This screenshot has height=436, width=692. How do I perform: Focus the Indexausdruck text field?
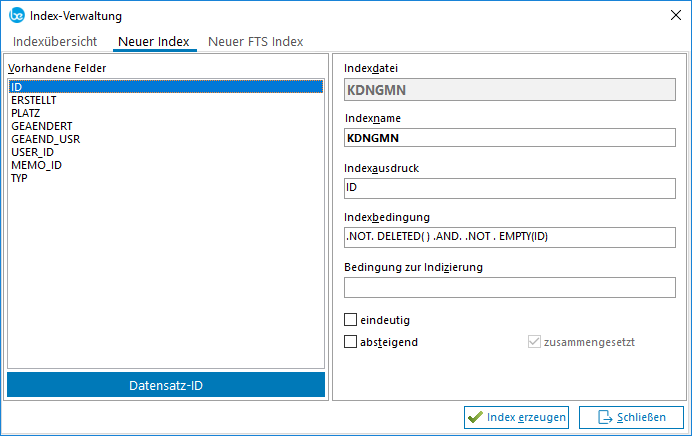point(509,188)
